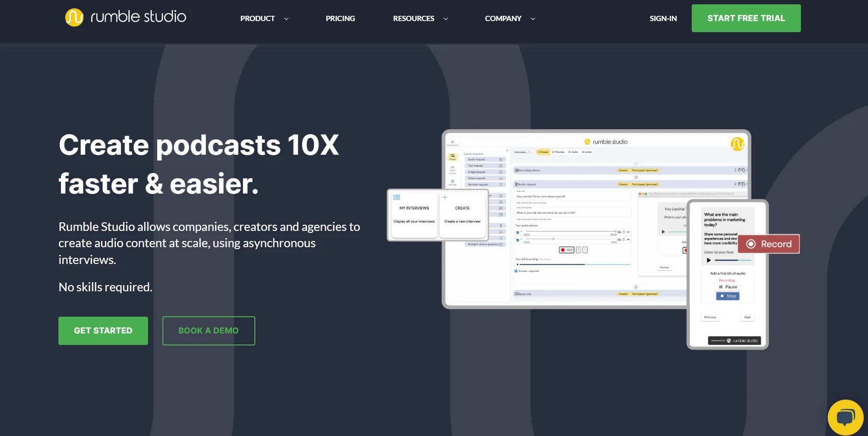The width and height of the screenshot is (868, 436).
Task: Expand the Resources menu
Action: pos(420,18)
